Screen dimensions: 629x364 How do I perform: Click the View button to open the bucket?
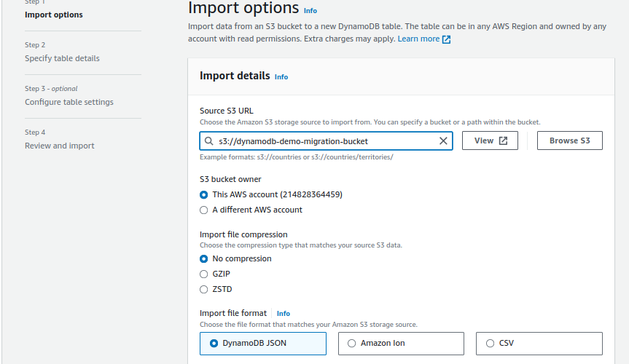point(490,141)
